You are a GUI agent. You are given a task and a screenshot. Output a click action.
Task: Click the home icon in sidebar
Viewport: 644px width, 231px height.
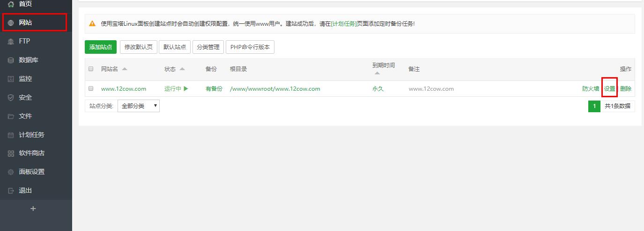[11, 4]
